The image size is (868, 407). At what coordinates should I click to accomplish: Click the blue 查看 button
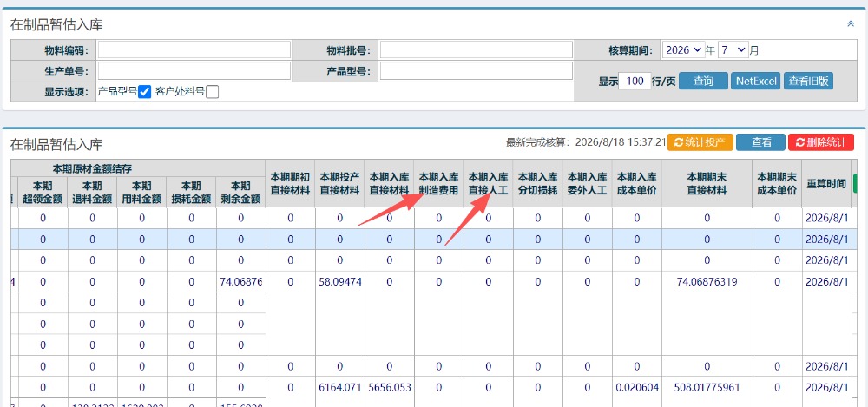click(x=760, y=142)
